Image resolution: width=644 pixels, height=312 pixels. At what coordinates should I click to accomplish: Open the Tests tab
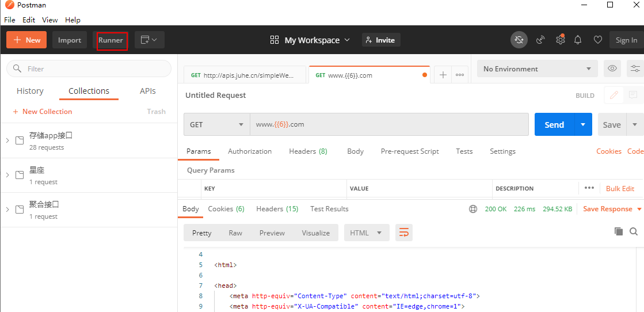[464, 151]
